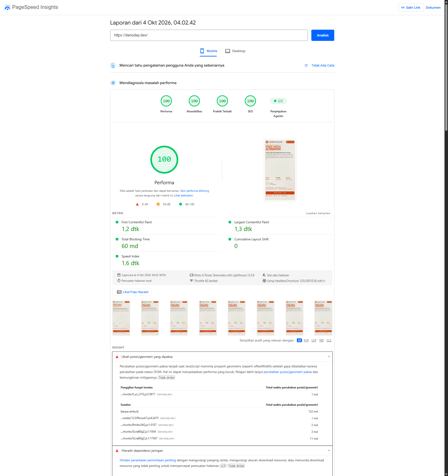This screenshot has height=476, width=448.
Task: Select the FCP audit filter
Action: click(306, 341)
